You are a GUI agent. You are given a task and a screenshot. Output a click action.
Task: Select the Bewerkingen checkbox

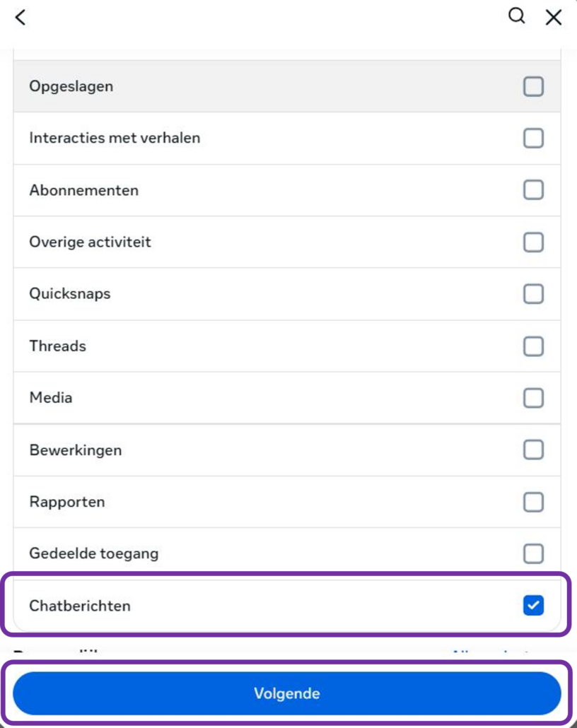tap(533, 450)
